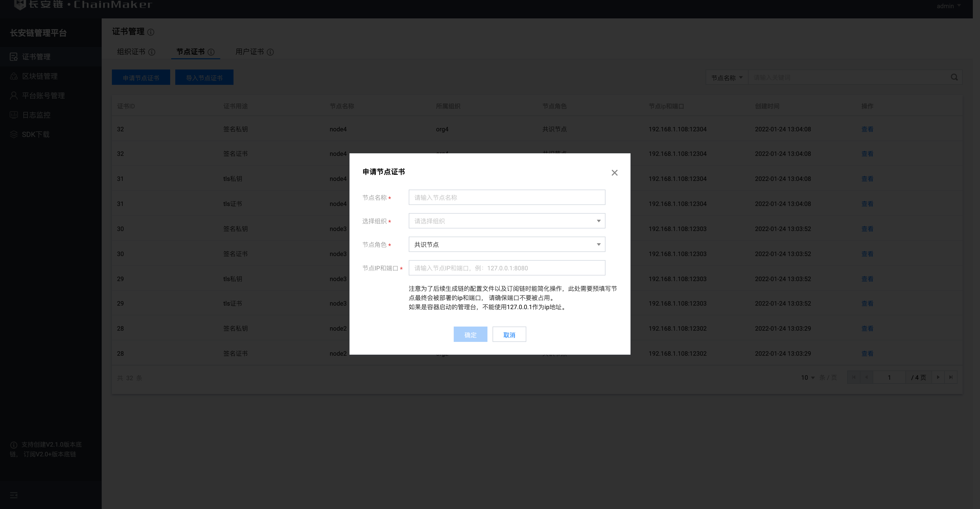The width and height of the screenshot is (980, 509).
Task: Go to the first page
Action: click(853, 377)
